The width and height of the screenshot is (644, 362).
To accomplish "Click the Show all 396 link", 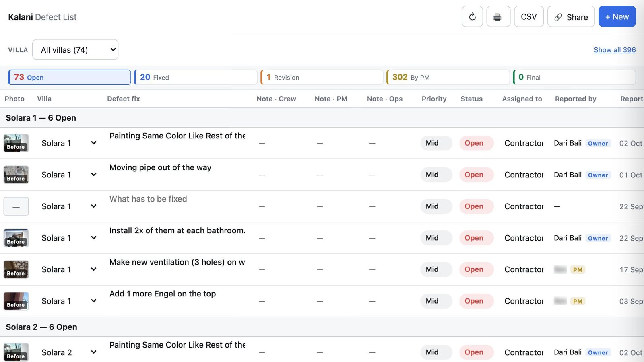I will coord(615,50).
